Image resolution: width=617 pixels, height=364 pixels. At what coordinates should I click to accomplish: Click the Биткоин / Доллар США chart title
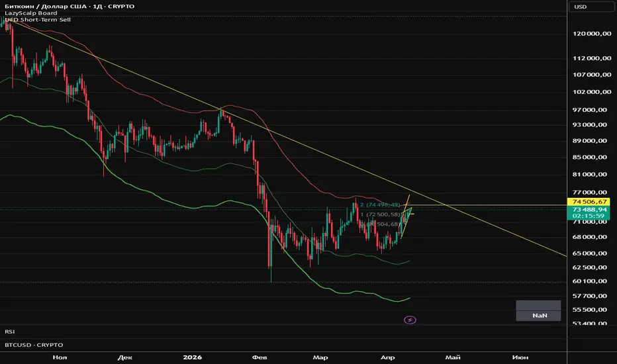70,7
